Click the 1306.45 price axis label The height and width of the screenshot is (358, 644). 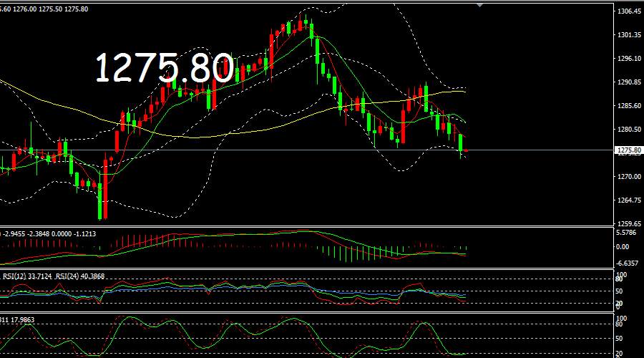pos(629,11)
